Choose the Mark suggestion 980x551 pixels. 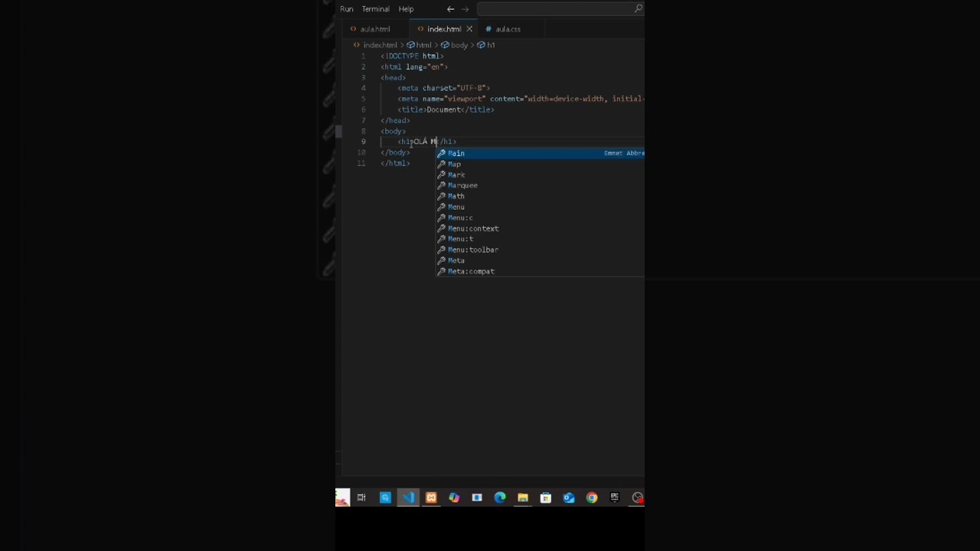(x=541, y=174)
